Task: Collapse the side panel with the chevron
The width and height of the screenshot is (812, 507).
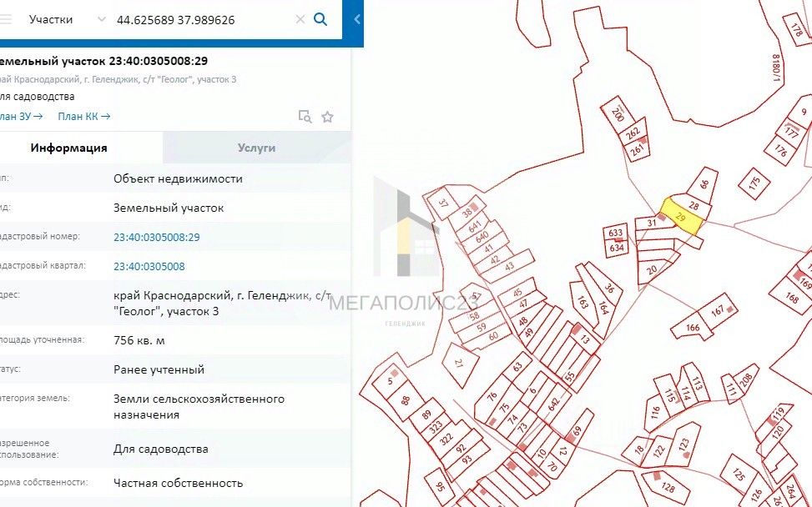Action: click(357, 20)
